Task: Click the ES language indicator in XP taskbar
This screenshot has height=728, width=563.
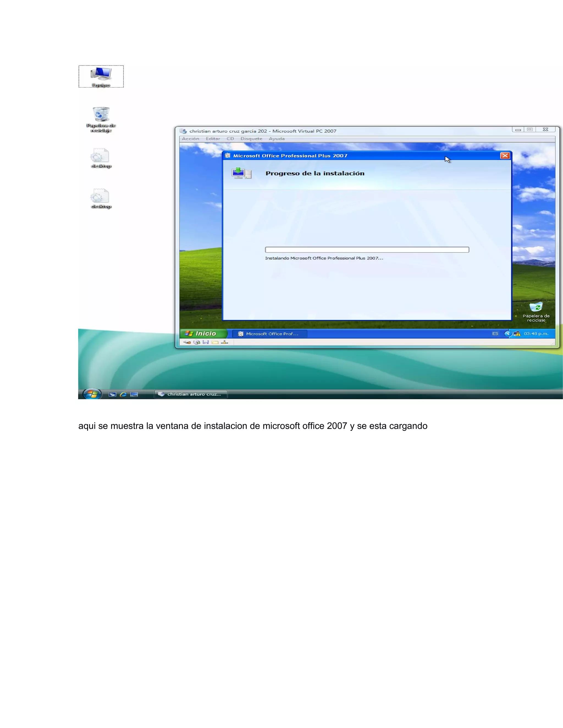Action: pos(495,333)
